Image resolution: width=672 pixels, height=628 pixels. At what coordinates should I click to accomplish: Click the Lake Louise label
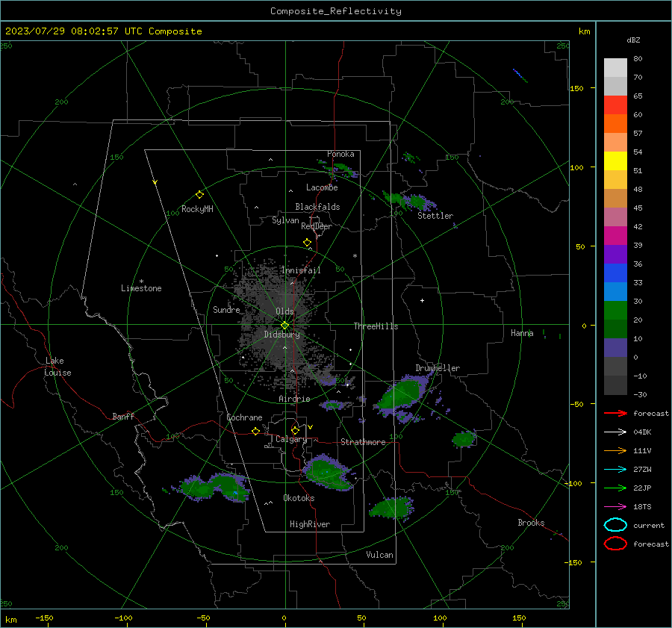(x=57, y=367)
